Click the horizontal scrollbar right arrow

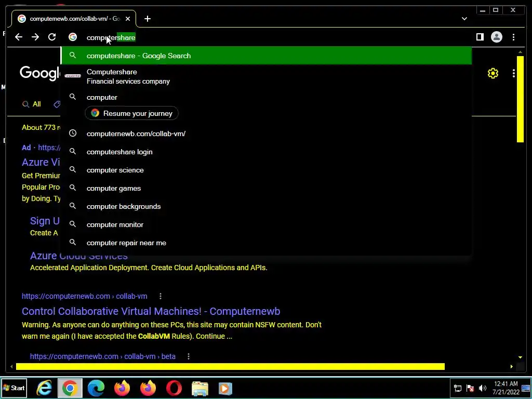[512, 366]
